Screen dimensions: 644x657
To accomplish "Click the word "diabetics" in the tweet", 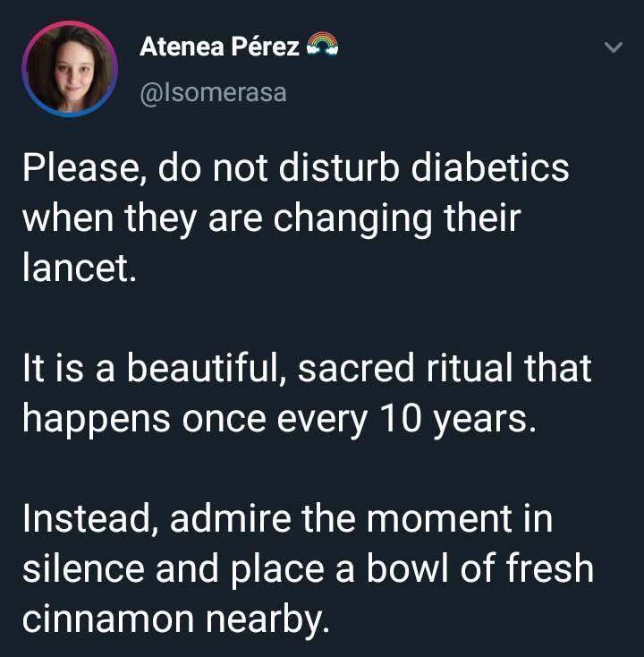I will [x=489, y=168].
